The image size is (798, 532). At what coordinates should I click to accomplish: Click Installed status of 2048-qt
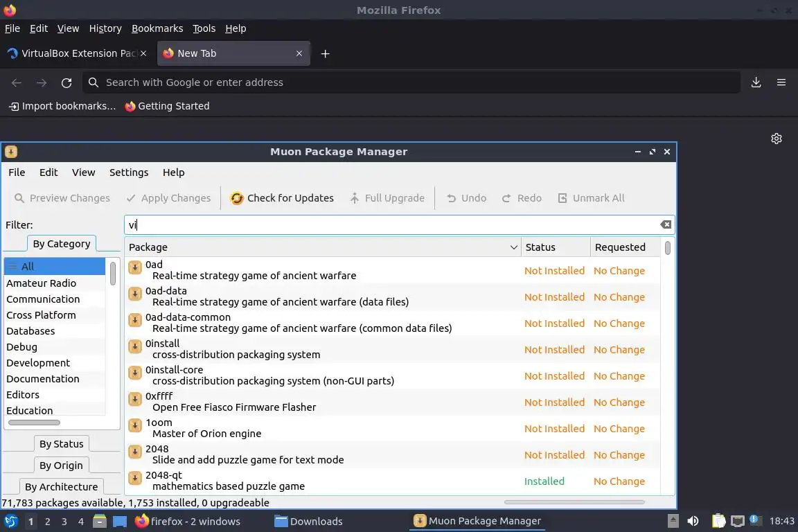tap(544, 481)
